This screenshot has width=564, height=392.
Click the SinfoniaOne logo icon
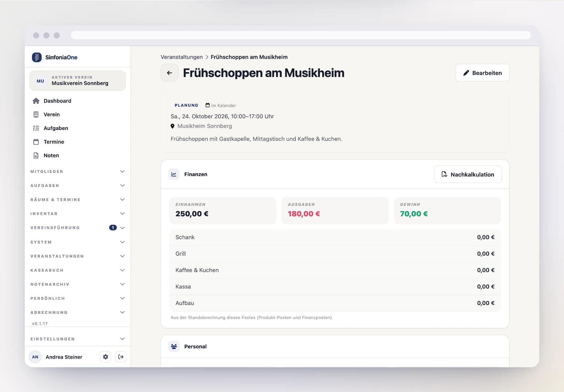click(37, 57)
